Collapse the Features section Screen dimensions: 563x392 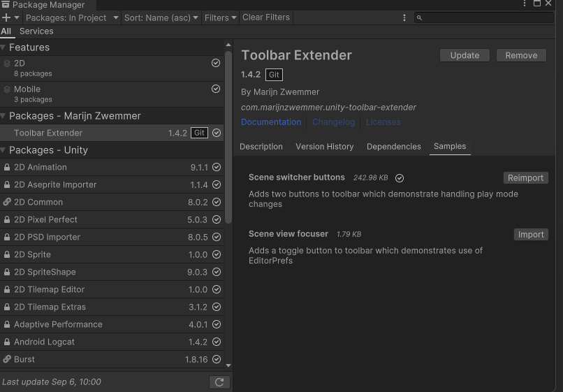click(x=3, y=48)
